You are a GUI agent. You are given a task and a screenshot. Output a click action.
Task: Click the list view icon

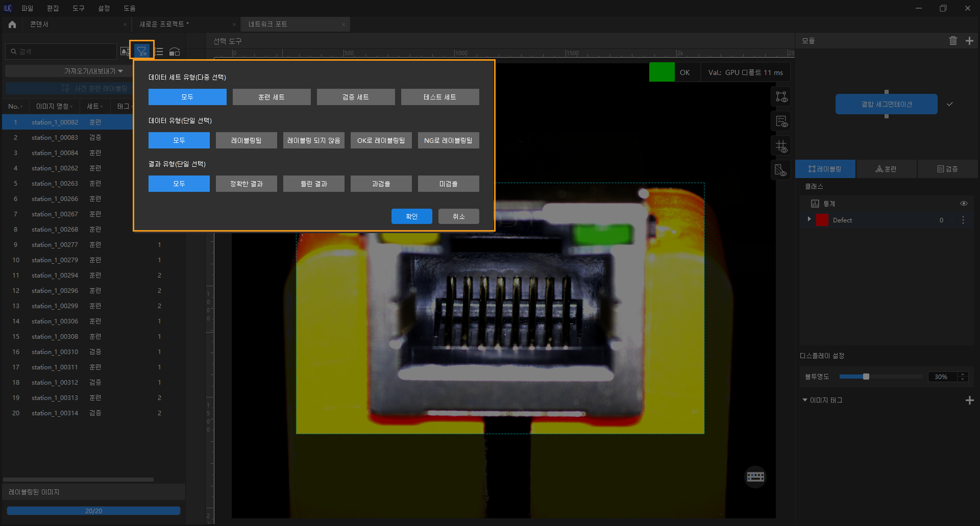point(159,52)
